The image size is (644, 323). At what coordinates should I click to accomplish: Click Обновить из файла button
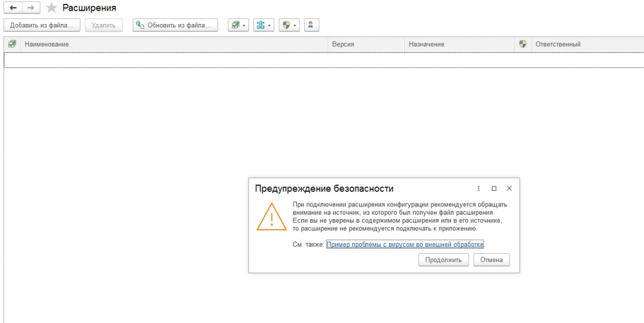click(x=175, y=25)
